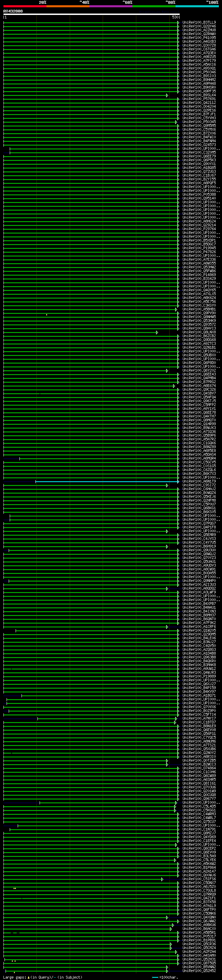Select hit label UniRef100_P57691
Image resolution: width=222 pixels, height=980 pixels.
tap(199, 99)
